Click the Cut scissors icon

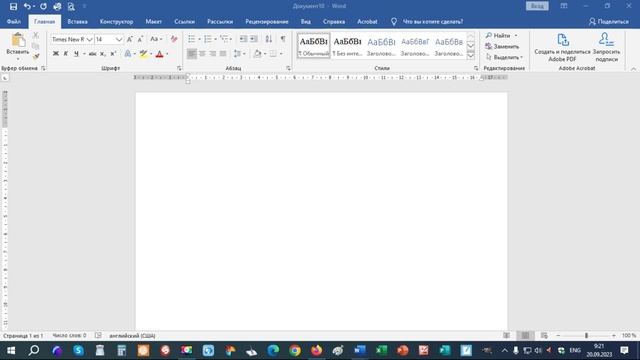[x=36, y=36]
